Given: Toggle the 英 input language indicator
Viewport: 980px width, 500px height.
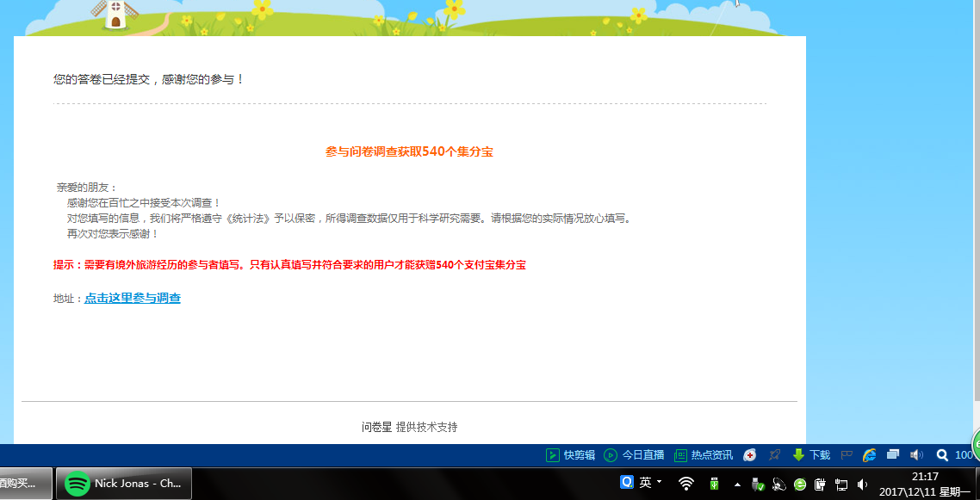Looking at the screenshot, I should [x=645, y=483].
